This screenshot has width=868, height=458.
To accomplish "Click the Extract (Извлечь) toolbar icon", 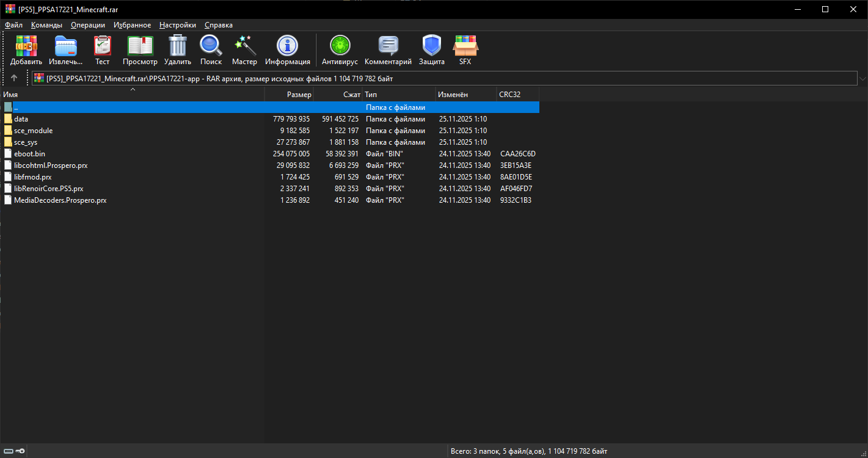I will [x=65, y=46].
